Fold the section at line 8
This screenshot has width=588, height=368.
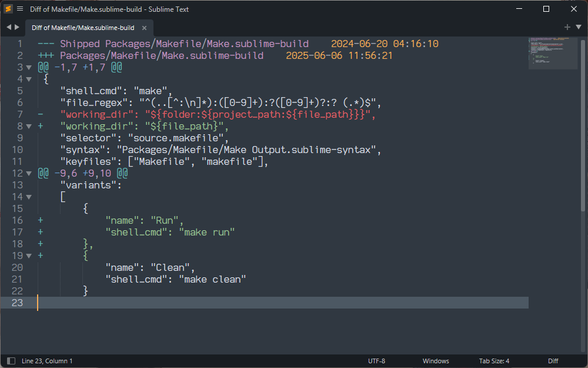click(x=29, y=127)
